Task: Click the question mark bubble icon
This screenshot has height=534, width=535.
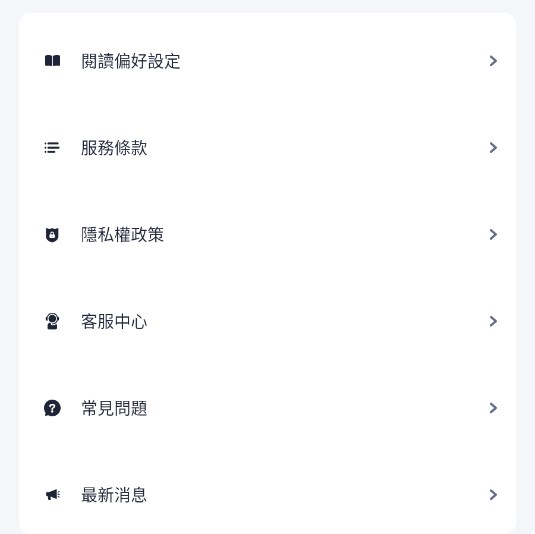Action: pyautogui.click(x=52, y=408)
